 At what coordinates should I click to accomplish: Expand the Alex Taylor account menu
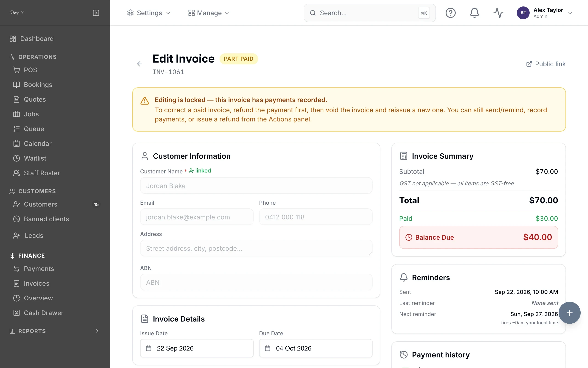pyautogui.click(x=545, y=13)
